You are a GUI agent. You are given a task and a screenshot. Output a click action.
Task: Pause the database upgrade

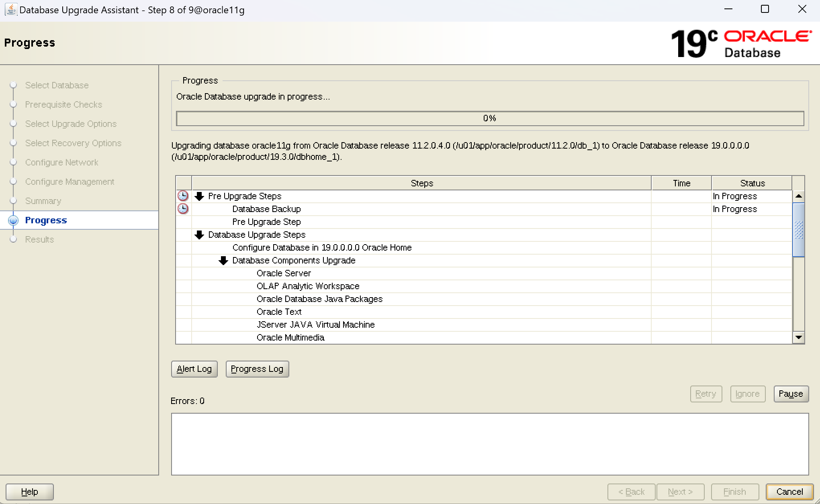(791, 394)
